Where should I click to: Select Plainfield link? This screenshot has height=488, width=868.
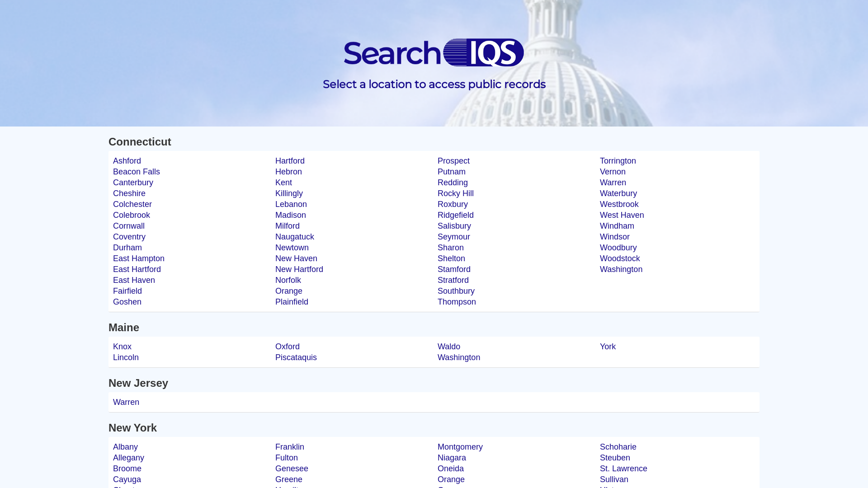coord(292,302)
